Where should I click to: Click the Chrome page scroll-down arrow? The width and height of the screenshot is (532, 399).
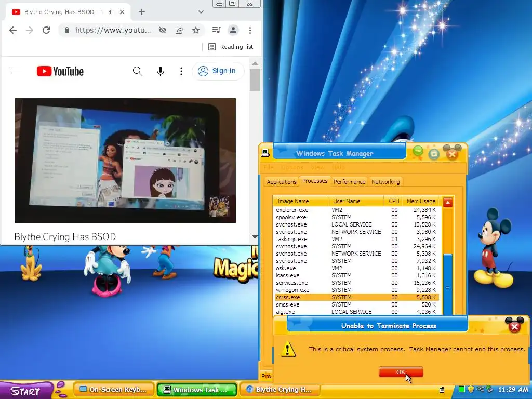255,237
